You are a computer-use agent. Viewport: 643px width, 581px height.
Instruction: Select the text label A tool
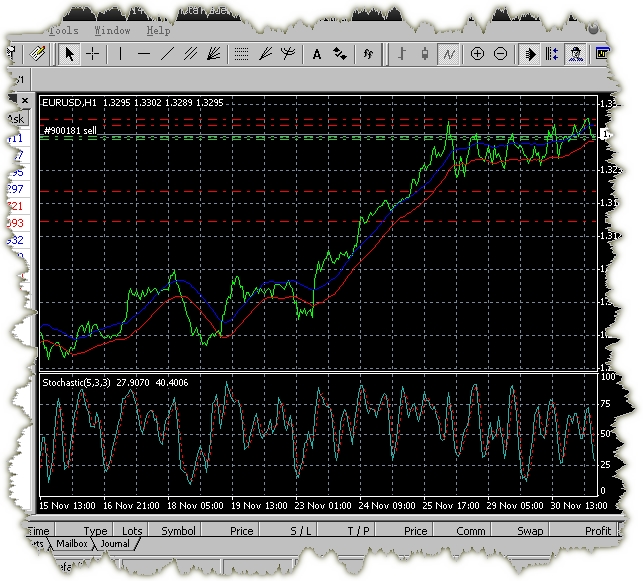[317, 54]
